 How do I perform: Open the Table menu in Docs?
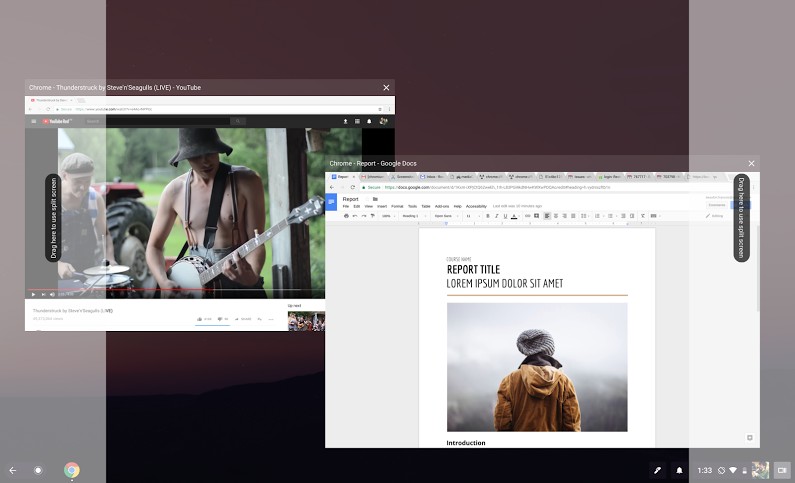(426, 206)
